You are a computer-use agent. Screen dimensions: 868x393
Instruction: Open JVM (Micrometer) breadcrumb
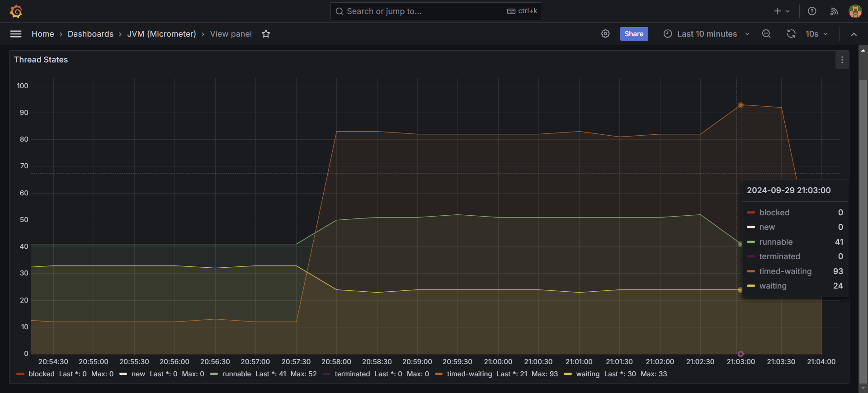point(161,34)
